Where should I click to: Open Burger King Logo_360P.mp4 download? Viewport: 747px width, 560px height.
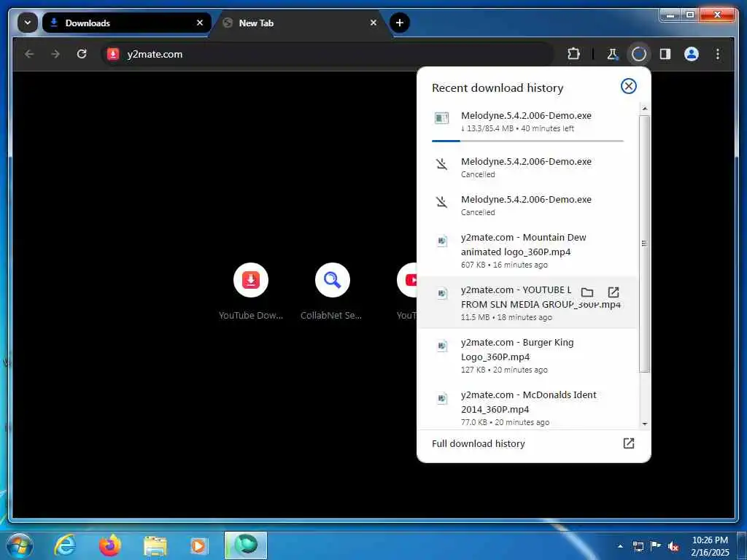tap(528, 355)
